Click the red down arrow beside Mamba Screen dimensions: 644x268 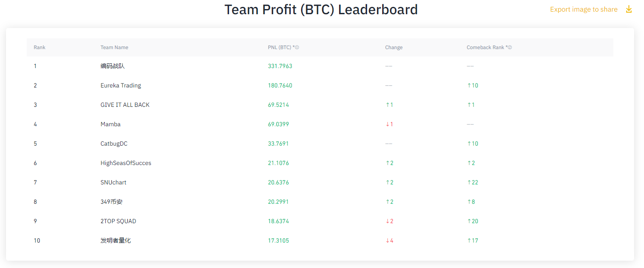click(388, 124)
